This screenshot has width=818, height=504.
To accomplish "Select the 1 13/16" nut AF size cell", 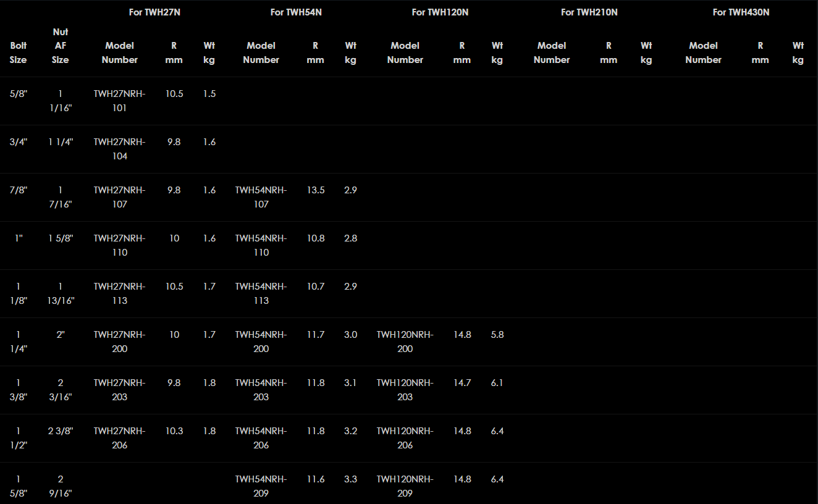I will click(61, 293).
